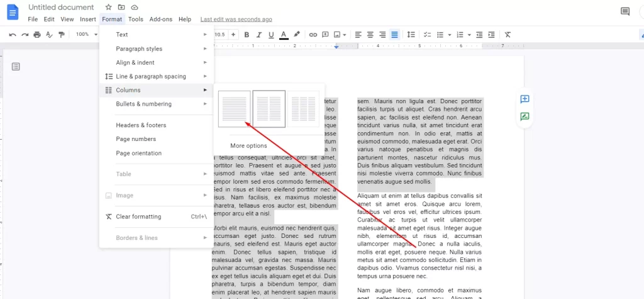Open the Add-ons menu
Viewport: 644px width, 299px height.
coord(161,20)
